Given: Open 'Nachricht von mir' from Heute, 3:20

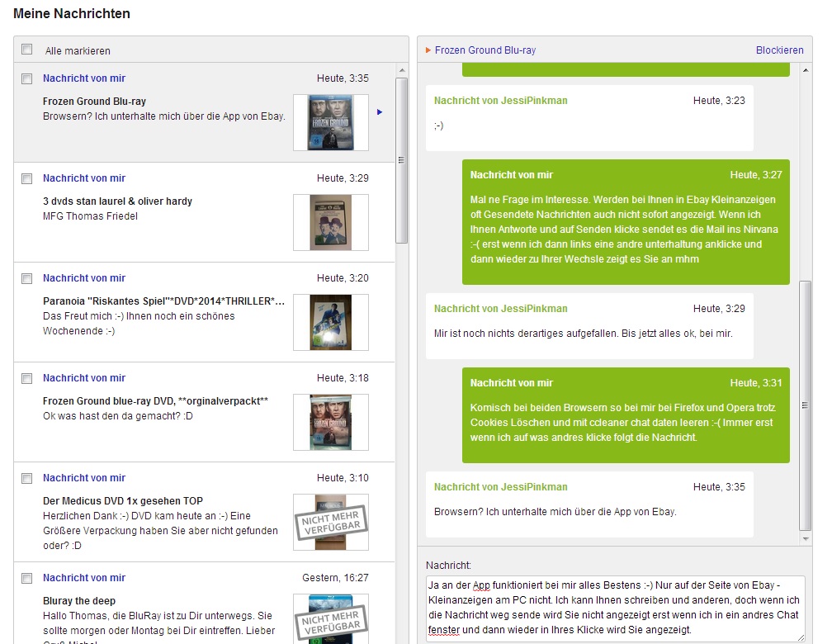Looking at the screenshot, I should coord(84,277).
